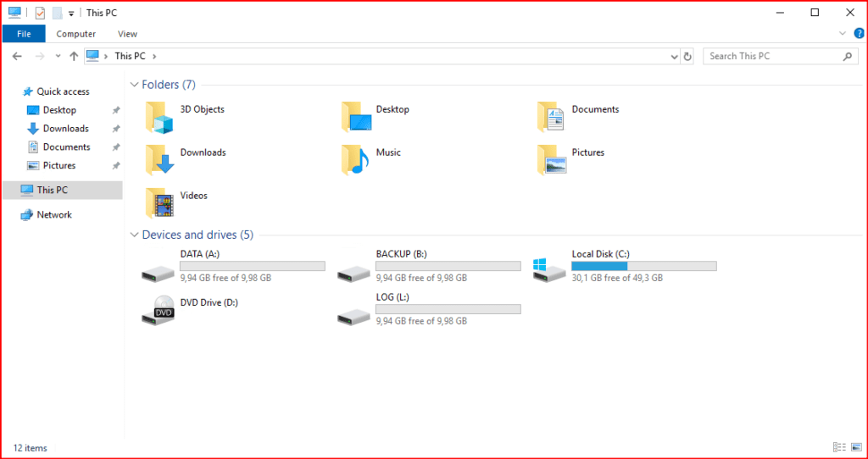
Task: Open the 3D Objects folder icon
Action: click(x=159, y=117)
